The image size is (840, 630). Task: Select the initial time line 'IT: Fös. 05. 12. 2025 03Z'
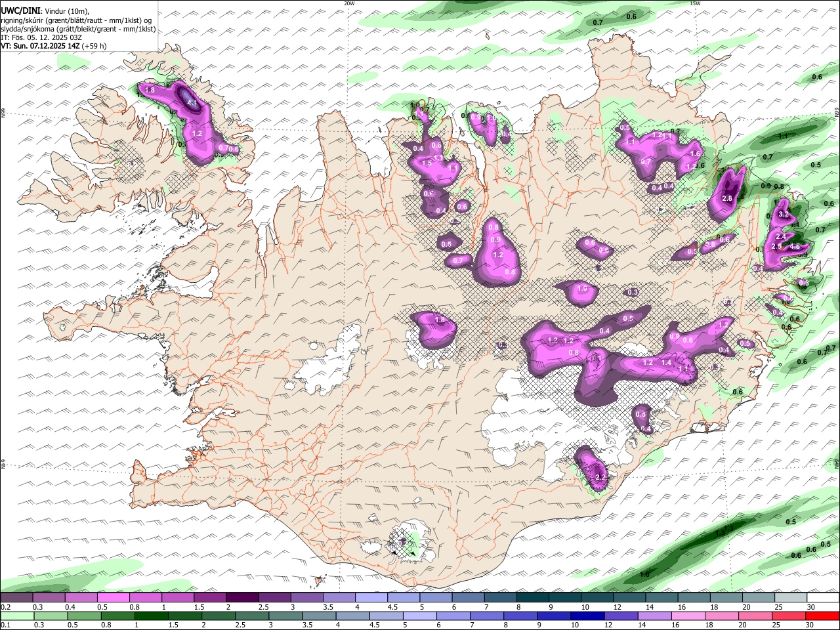(x=41, y=37)
